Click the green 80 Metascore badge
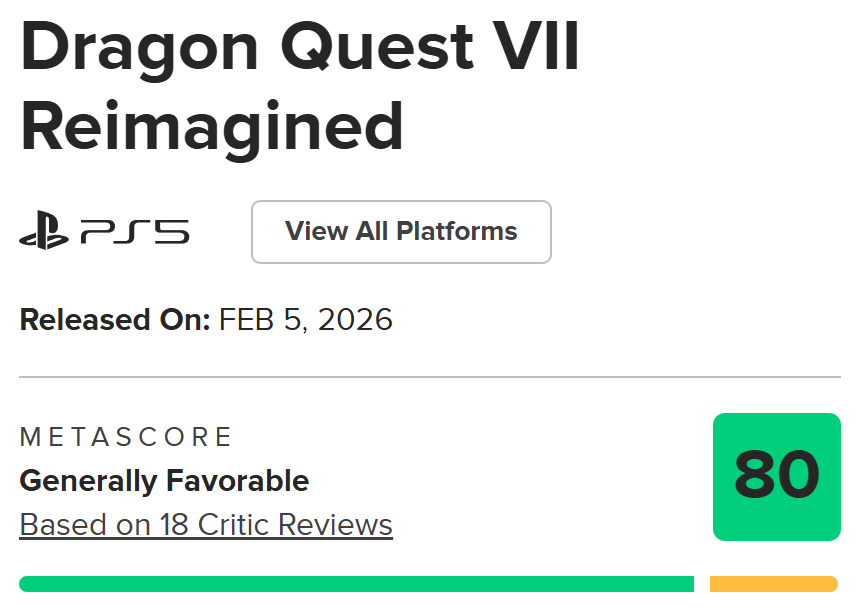The image size is (857, 612). point(776,477)
